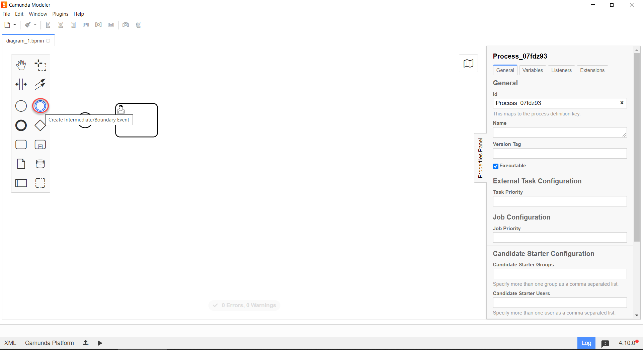Switch to the XML view
This screenshot has width=644, height=350.
click(10, 343)
